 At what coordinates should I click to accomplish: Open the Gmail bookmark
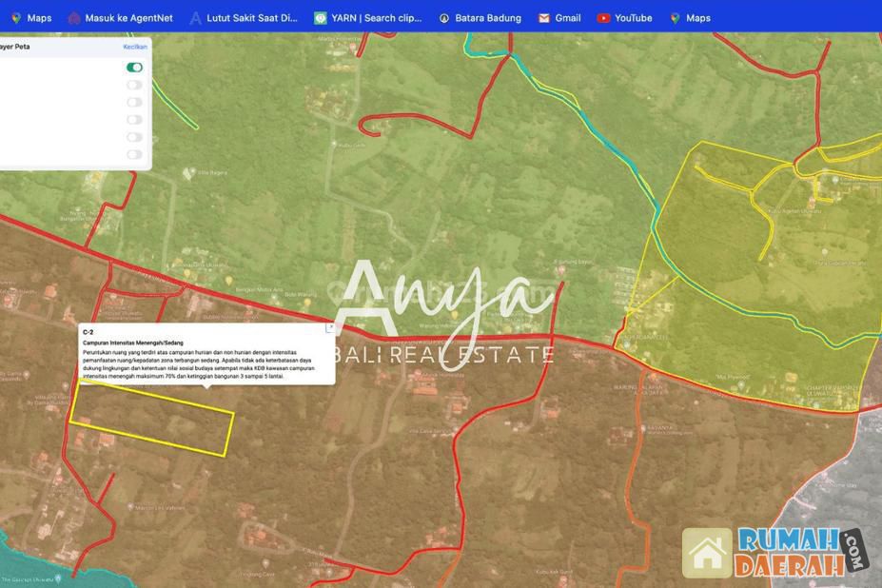559,18
